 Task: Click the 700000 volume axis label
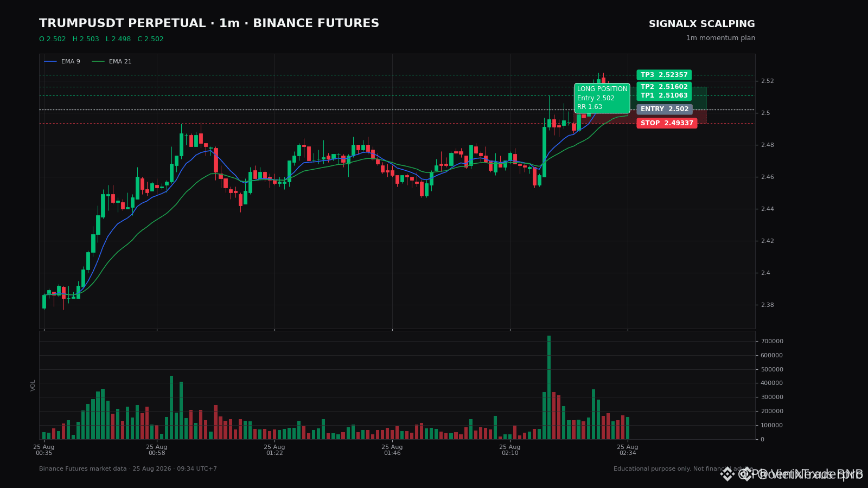click(772, 342)
